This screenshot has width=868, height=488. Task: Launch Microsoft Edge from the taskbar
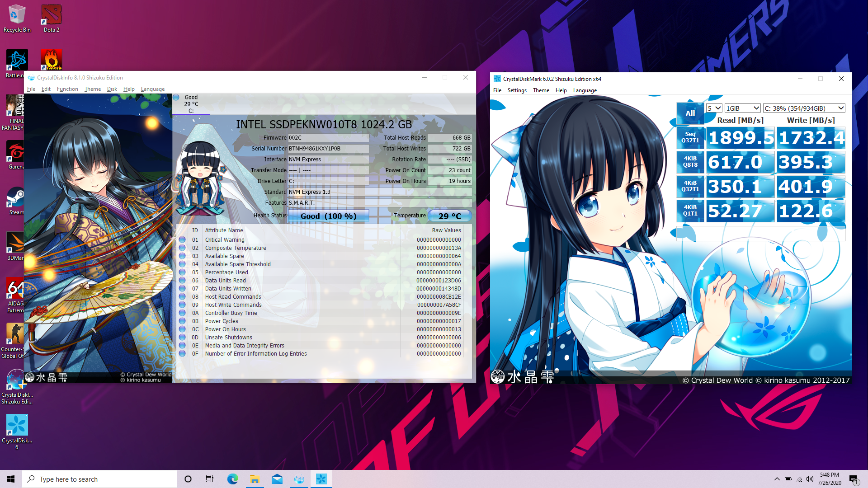[x=232, y=479]
